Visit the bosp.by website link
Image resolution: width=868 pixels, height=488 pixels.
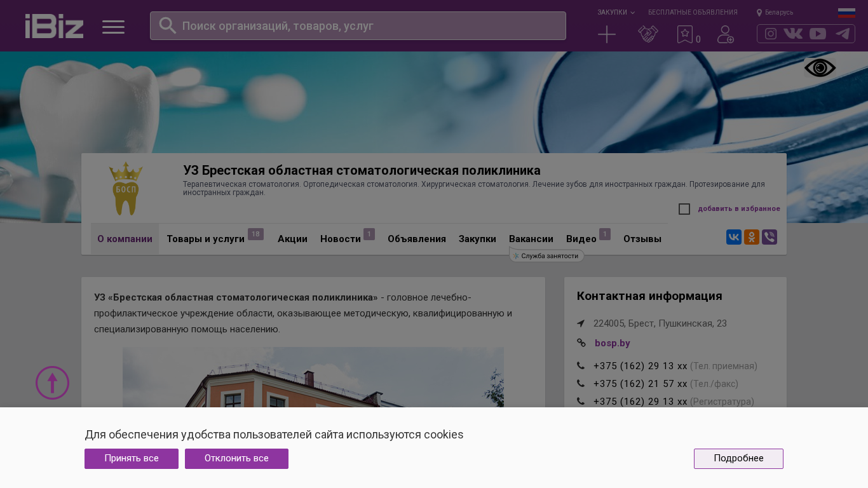click(x=613, y=343)
